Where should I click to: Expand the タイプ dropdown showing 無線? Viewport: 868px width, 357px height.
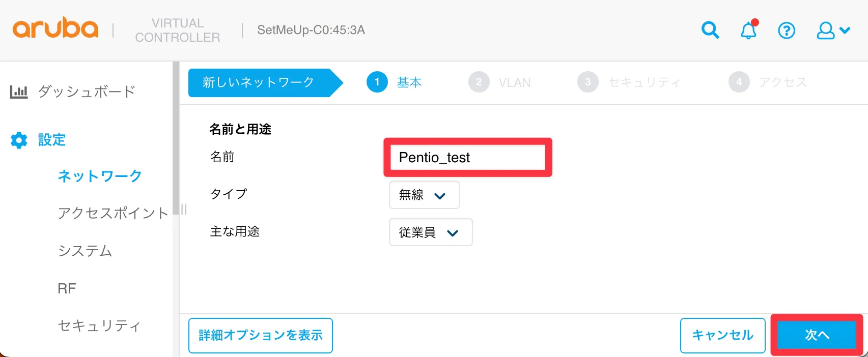[x=424, y=195]
